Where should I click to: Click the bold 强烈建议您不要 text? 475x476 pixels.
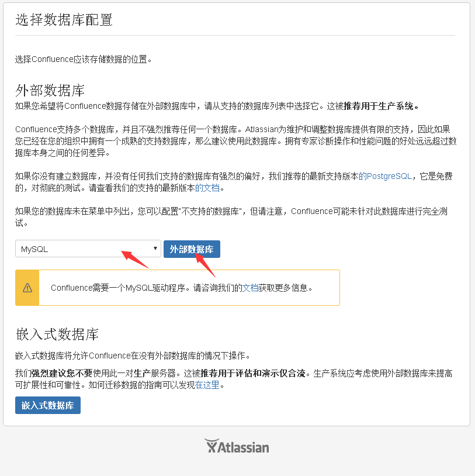click(x=61, y=373)
